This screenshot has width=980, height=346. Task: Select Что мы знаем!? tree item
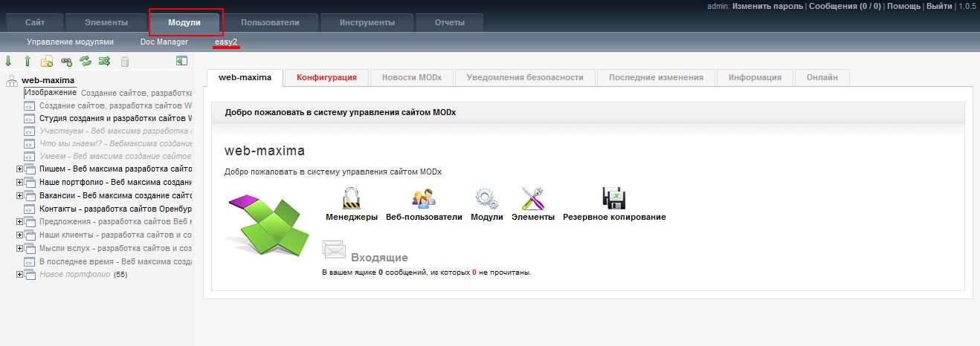[115, 144]
